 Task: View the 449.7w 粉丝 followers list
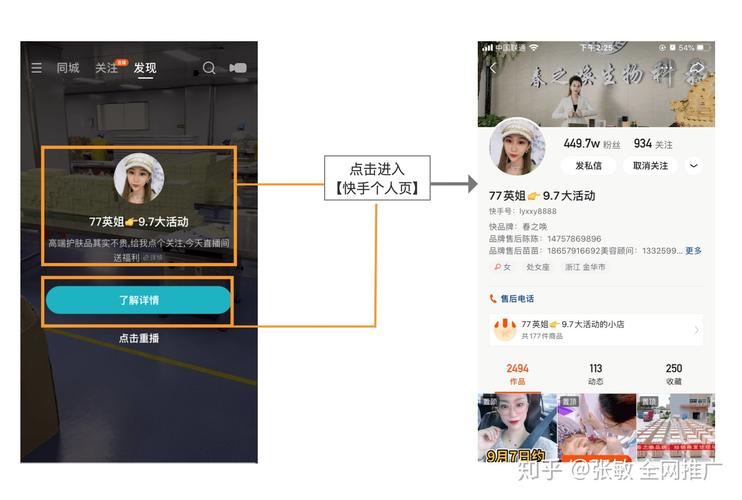[x=592, y=144]
